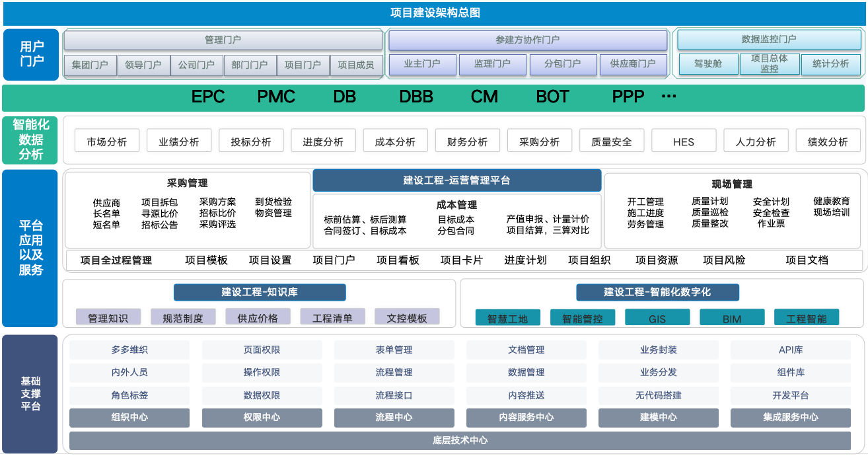The height and width of the screenshot is (456, 868).
Task: Select the 建设工程-知识库 header
Action: [260, 292]
